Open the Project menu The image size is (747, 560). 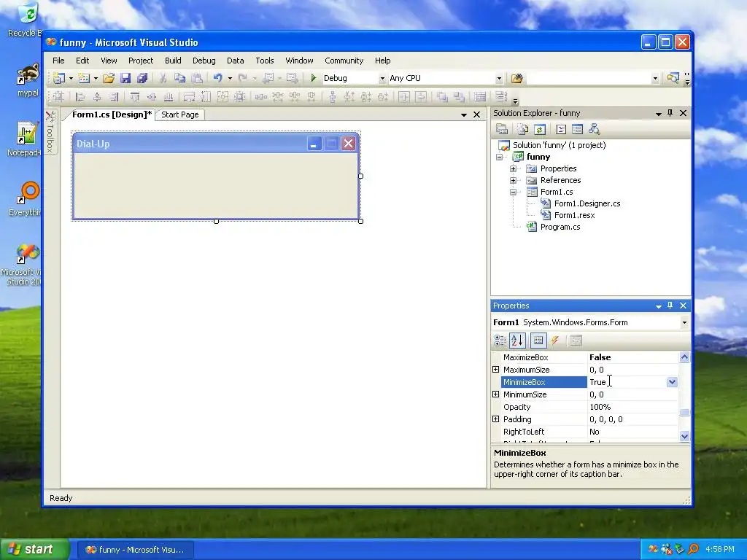tap(141, 61)
